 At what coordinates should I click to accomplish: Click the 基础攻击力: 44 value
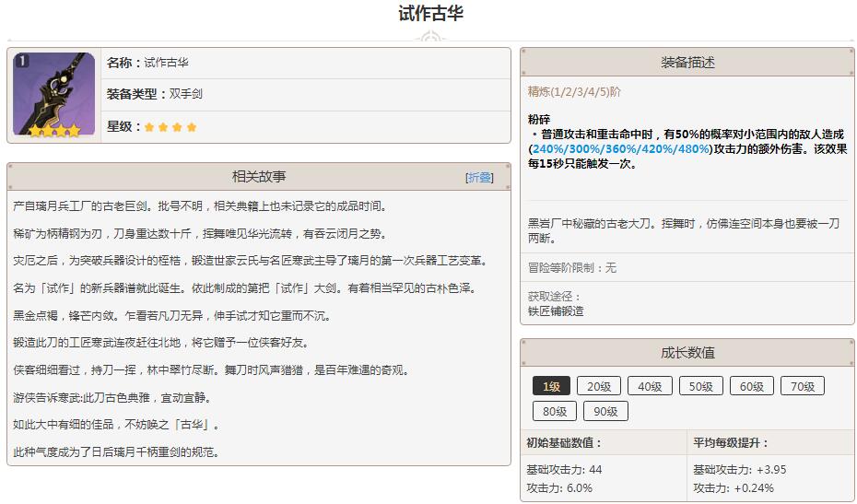(564, 470)
